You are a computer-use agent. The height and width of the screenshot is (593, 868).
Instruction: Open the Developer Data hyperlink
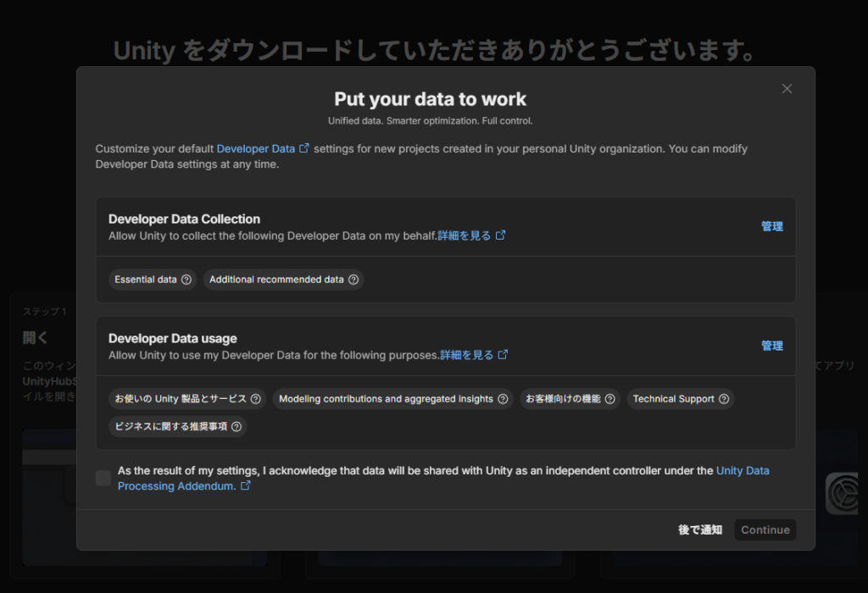click(x=256, y=148)
